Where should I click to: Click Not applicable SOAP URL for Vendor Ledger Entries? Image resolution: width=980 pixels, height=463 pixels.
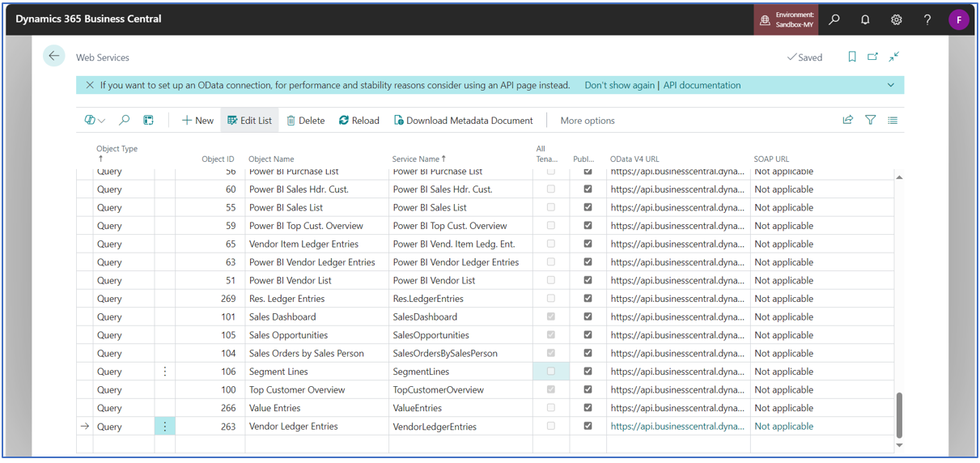(783, 427)
